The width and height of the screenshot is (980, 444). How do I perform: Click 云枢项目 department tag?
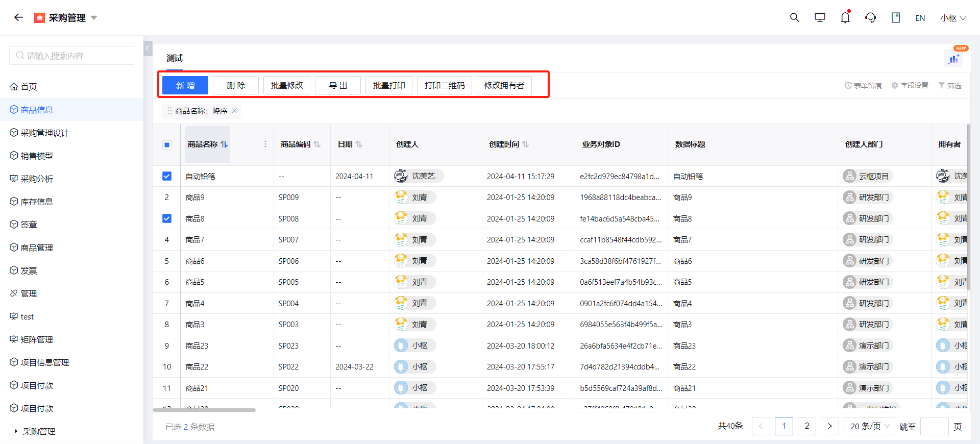tap(867, 176)
